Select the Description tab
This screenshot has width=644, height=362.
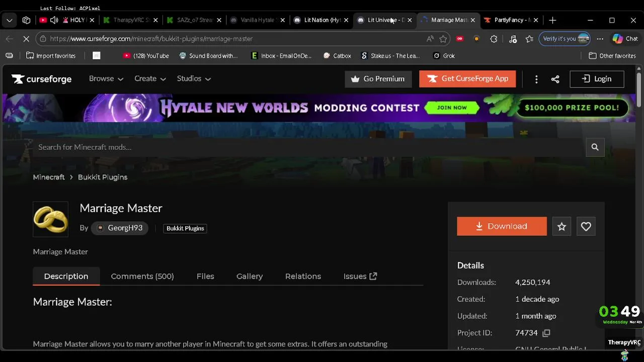point(66,277)
